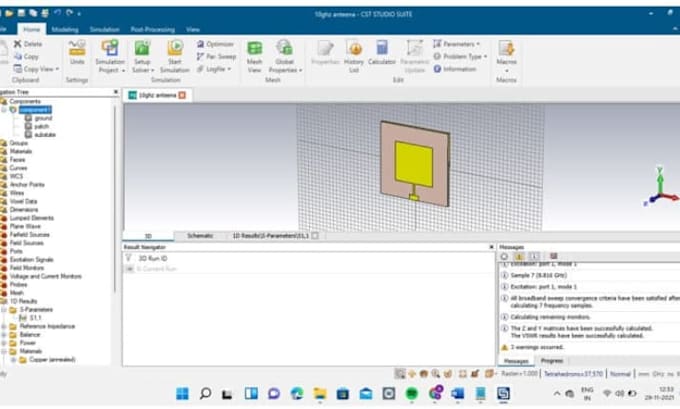Screen dimensions: 680x409
Task: Open File Explorer from the taskbar
Action: click(320, 394)
